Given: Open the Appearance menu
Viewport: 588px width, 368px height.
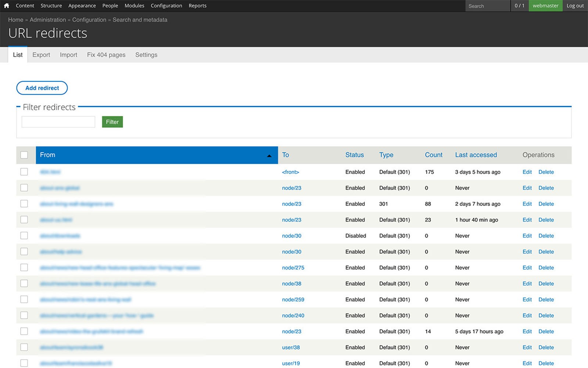Looking at the screenshot, I should [82, 6].
